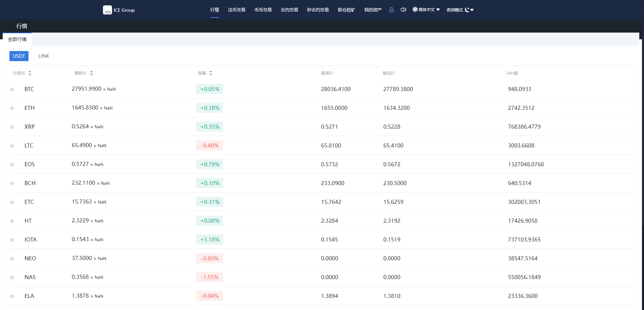Click the star icon beside ELA
Screen dimensions: 644x310
pyautogui.click(x=12, y=296)
